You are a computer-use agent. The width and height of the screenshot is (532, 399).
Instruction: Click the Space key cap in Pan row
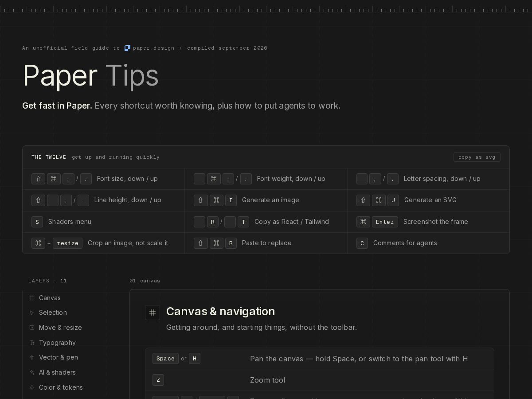click(x=165, y=358)
